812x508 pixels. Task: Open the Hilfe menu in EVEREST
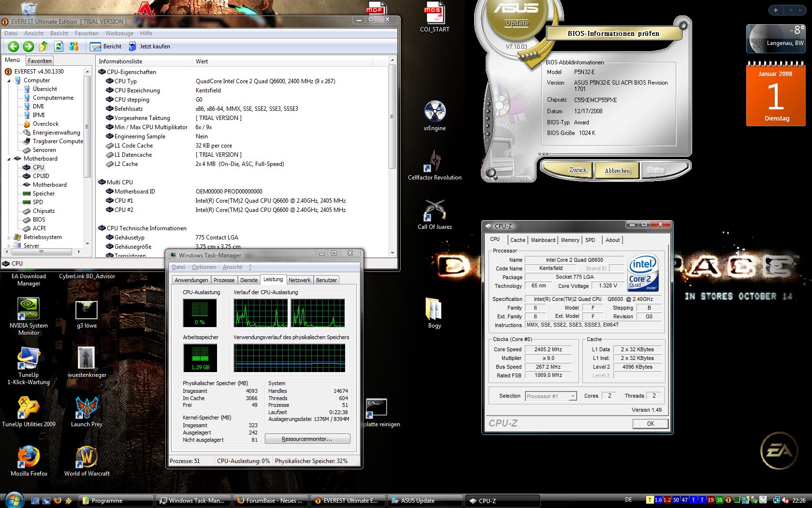pos(146,33)
